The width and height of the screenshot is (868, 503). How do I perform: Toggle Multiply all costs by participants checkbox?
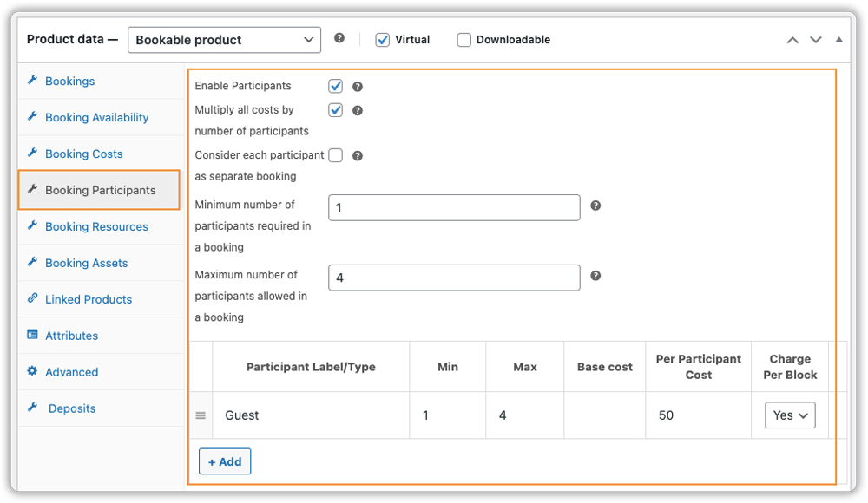[x=336, y=110]
